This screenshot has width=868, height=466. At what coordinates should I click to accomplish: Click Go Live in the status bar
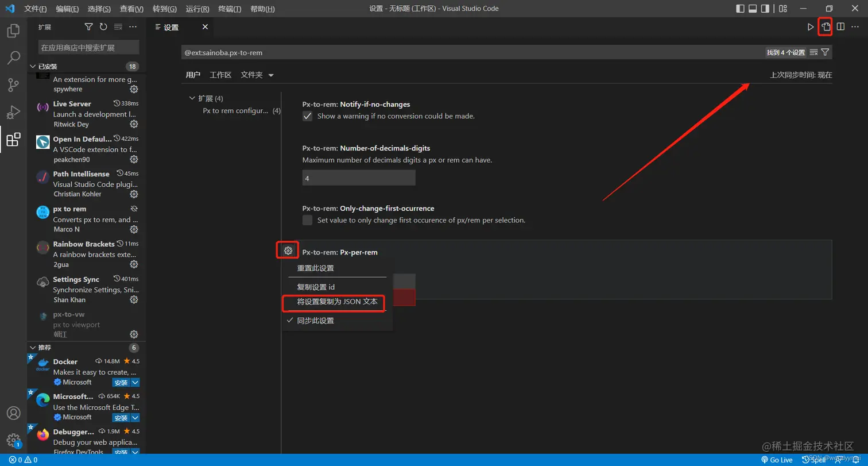point(777,460)
